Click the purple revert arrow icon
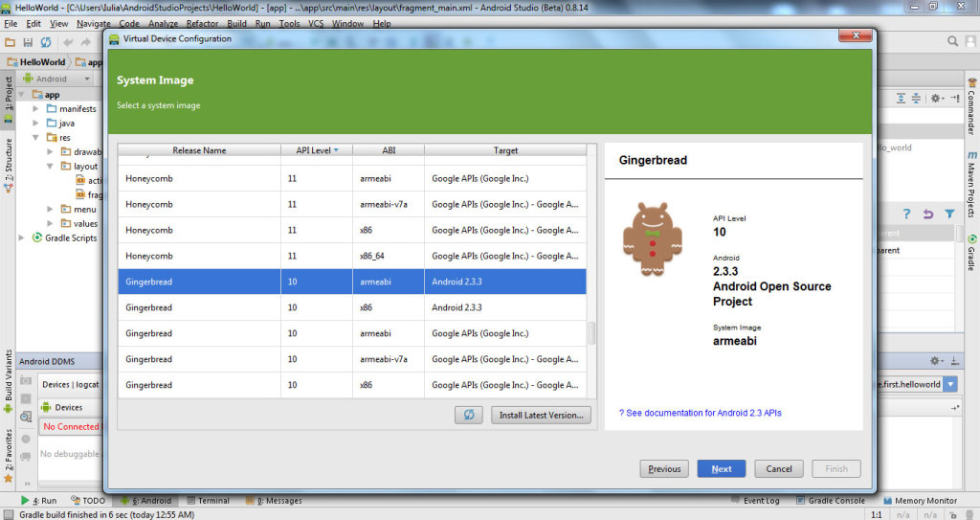This screenshot has width=980, height=520. point(928,214)
